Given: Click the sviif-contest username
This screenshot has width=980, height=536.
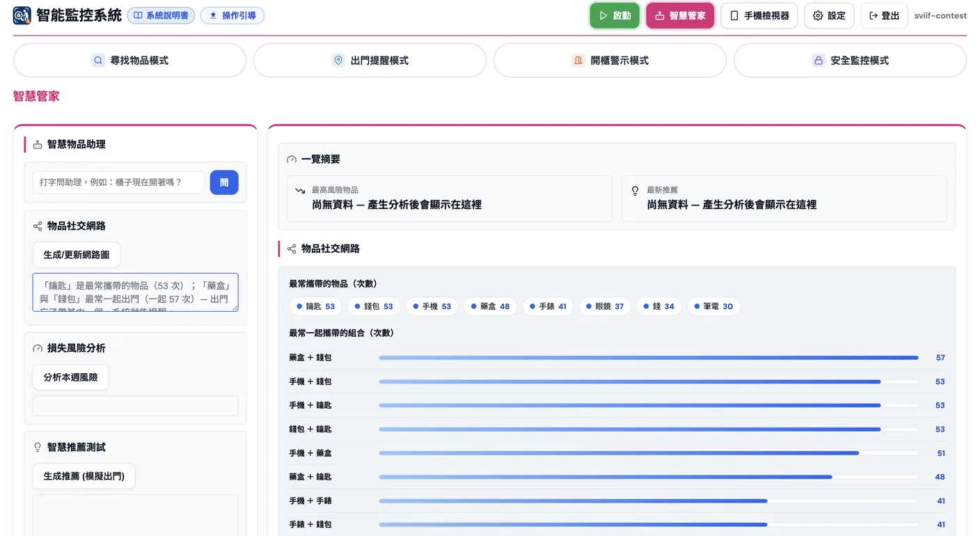Looking at the screenshot, I should (940, 15).
